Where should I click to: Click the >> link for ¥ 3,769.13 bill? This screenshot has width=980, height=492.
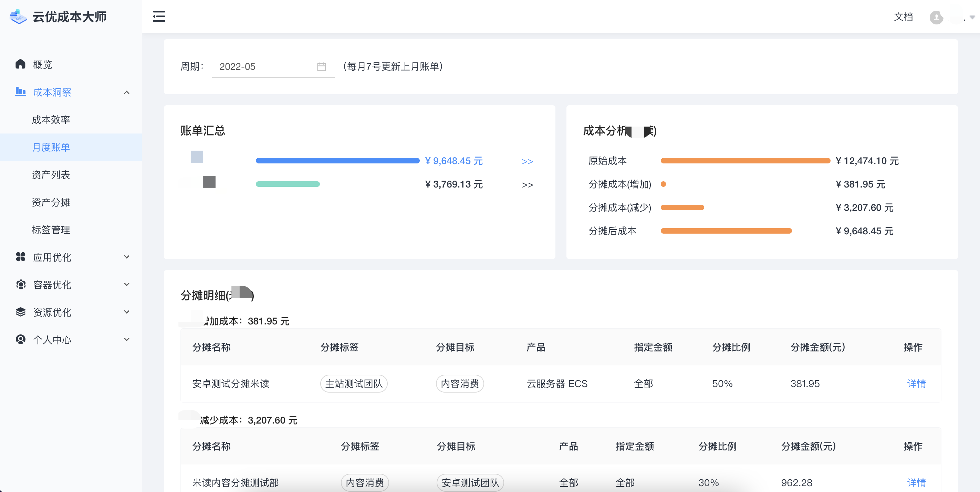527,185
